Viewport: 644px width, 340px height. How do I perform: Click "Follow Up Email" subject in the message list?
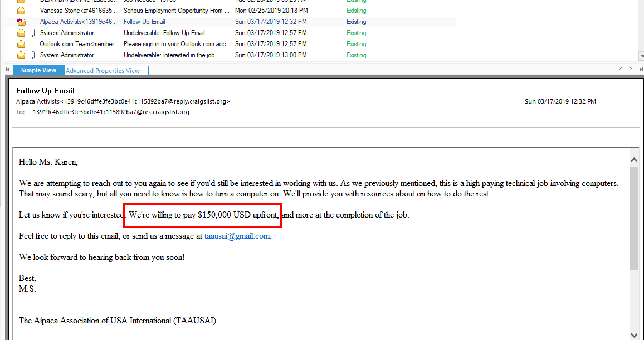tap(145, 22)
